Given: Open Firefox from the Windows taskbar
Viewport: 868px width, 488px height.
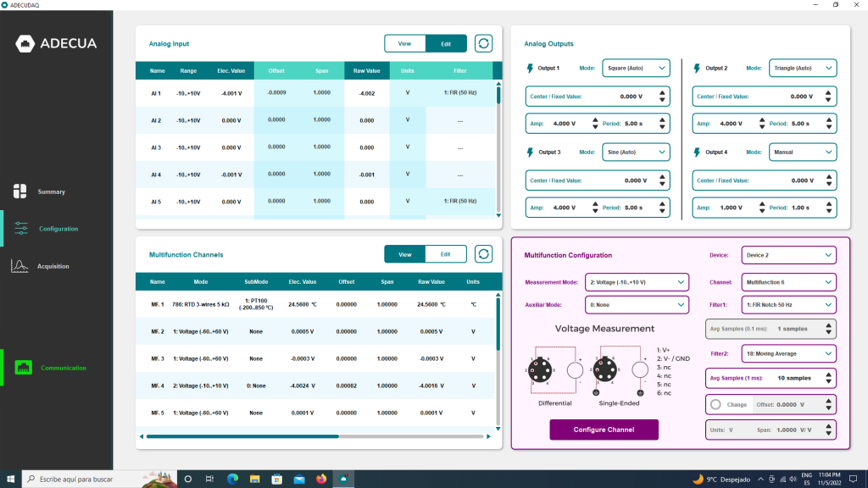Looking at the screenshot, I should pos(320,479).
